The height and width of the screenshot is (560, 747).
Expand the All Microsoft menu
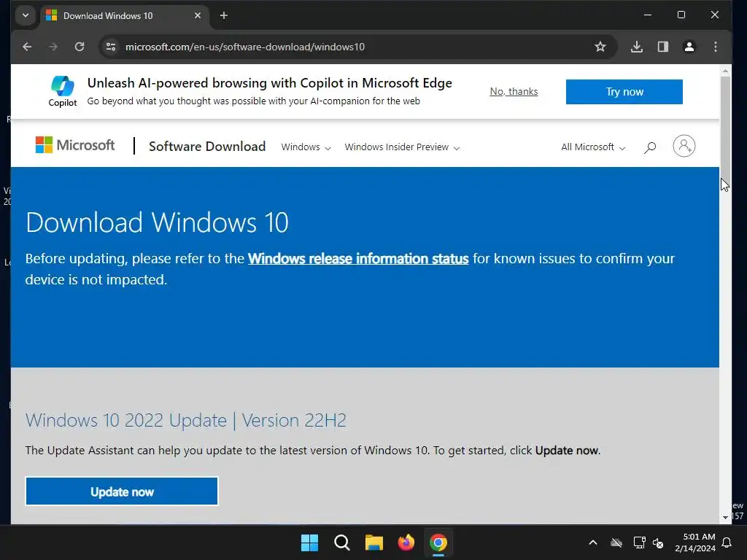tap(593, 147)
